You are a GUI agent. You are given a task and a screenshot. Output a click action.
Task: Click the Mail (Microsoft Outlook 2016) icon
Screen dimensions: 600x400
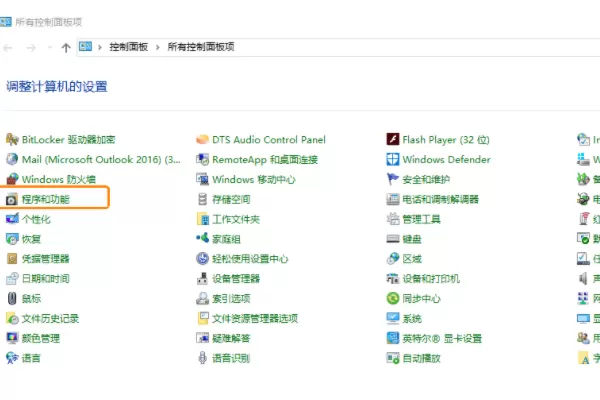[x=12, y=159]
